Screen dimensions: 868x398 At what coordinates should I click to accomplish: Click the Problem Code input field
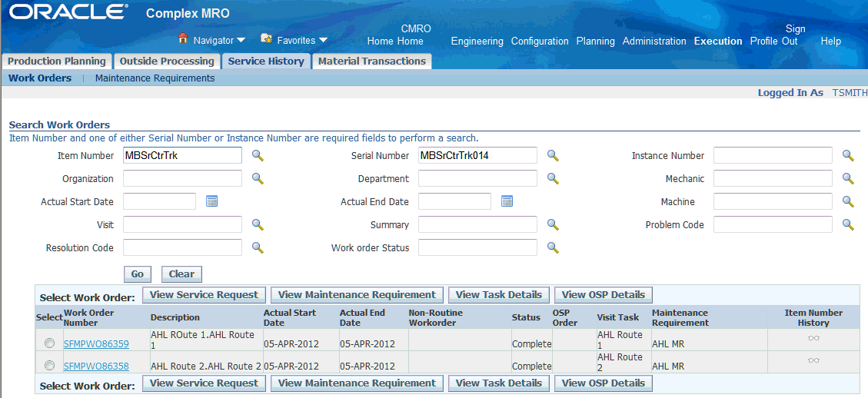(x=773, y=224)
